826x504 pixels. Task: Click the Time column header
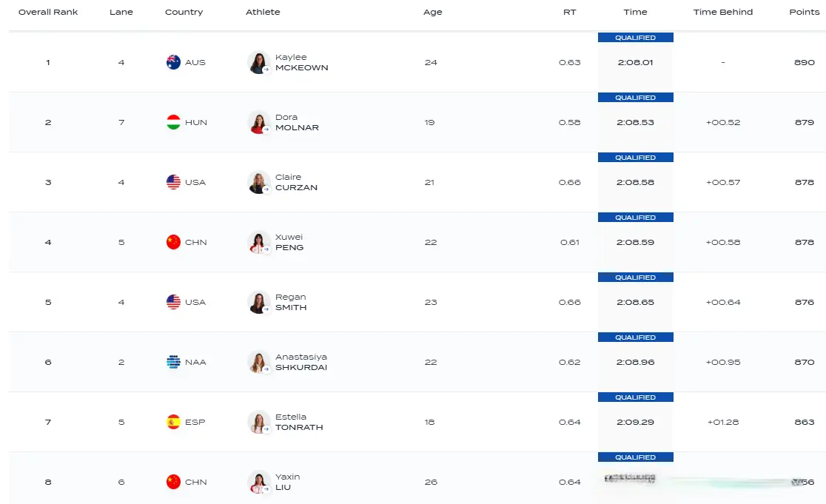635,12
